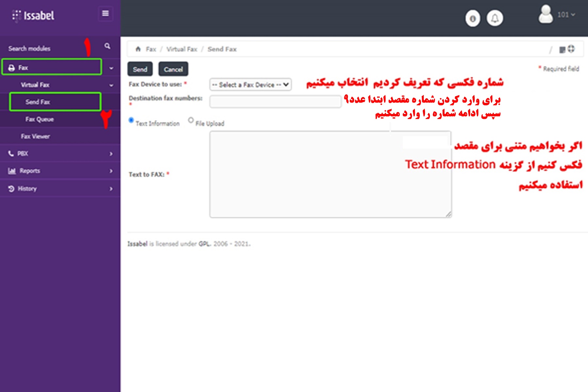Click the bookmark icon in breadcrumb bar

[x=562, y=50]
